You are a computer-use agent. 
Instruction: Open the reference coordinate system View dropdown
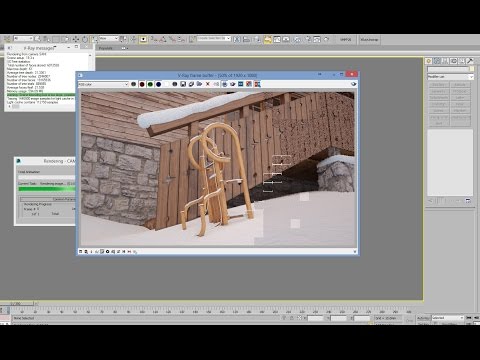(109, 39)
